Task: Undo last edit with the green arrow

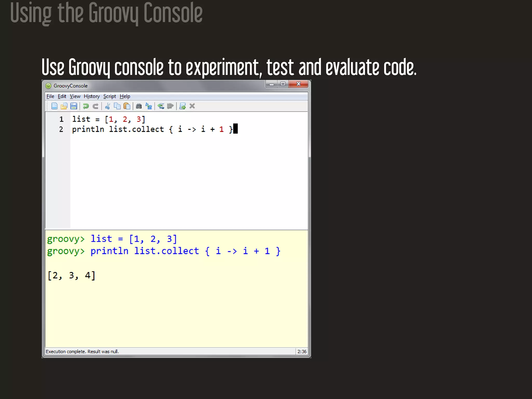Action: (86, 106)
